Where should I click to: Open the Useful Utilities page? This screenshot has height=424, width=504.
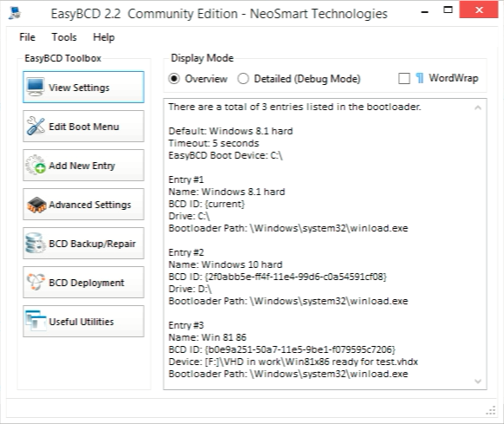83,321
